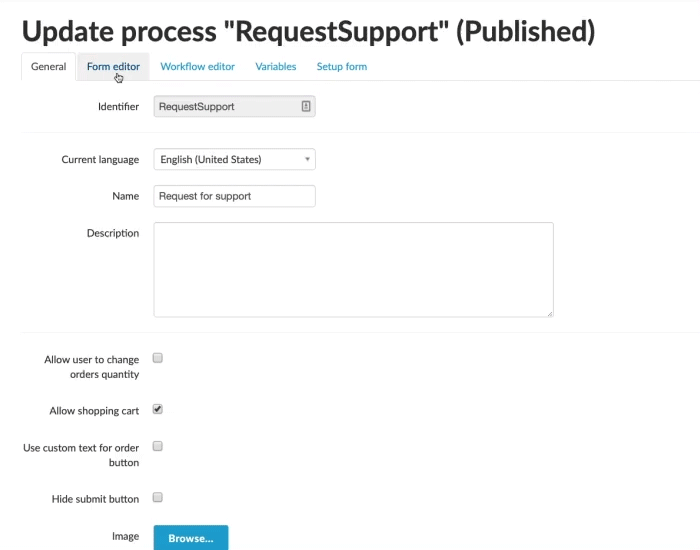Select the Variables tab

[276, 67]
